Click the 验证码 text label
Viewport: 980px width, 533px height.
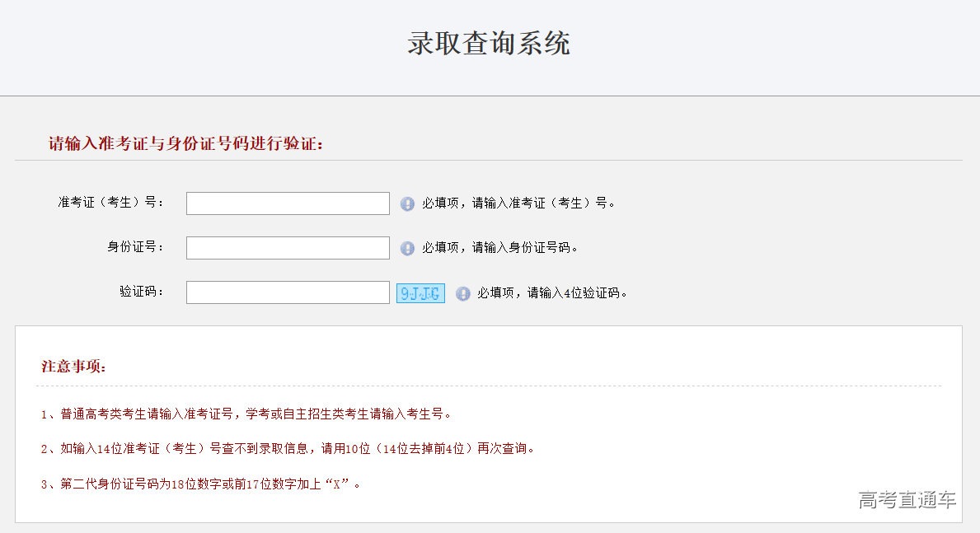[142, 292]
